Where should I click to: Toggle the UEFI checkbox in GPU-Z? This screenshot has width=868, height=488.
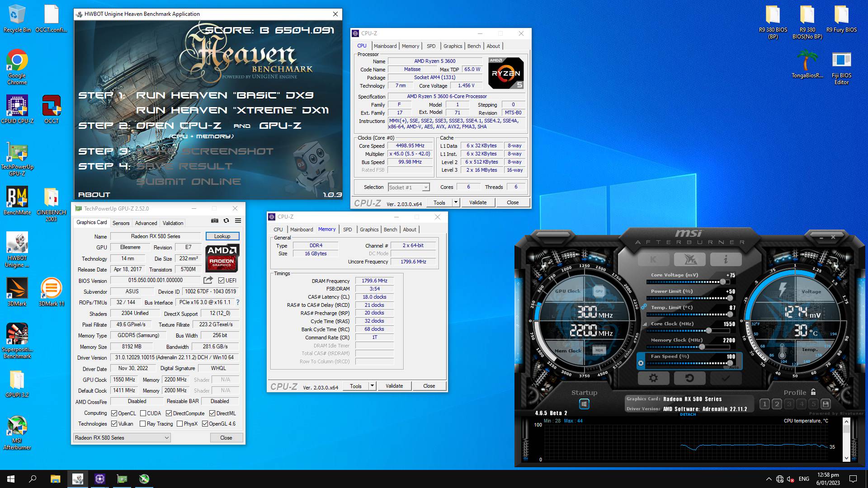click(x=222, y=280)
